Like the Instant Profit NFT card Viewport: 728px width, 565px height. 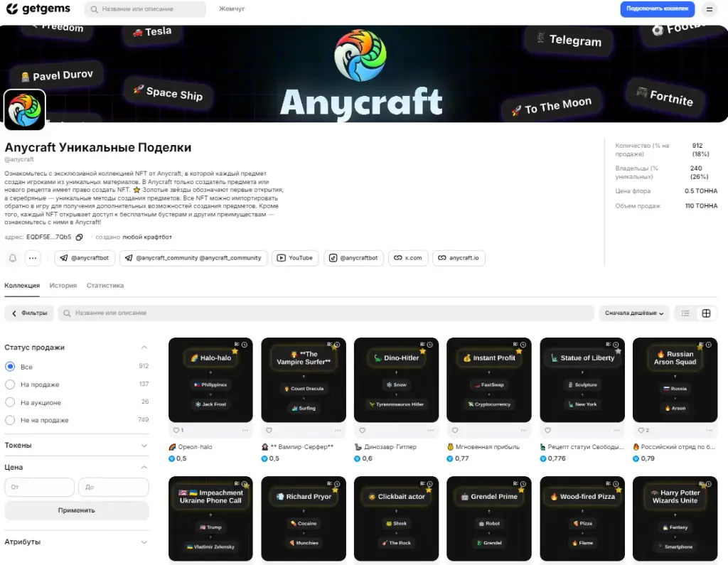point(455,431)
